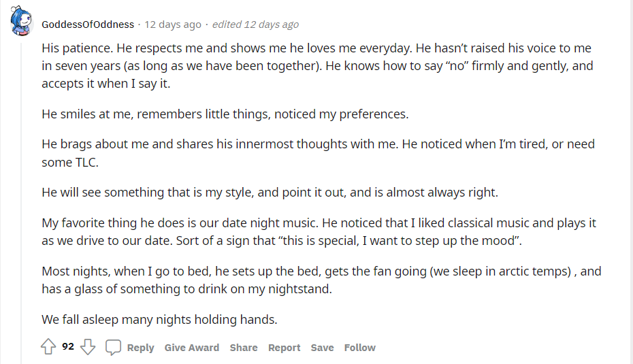Report the comment
The height and width of the screenshot is (364, 633).
coord(284,348)
